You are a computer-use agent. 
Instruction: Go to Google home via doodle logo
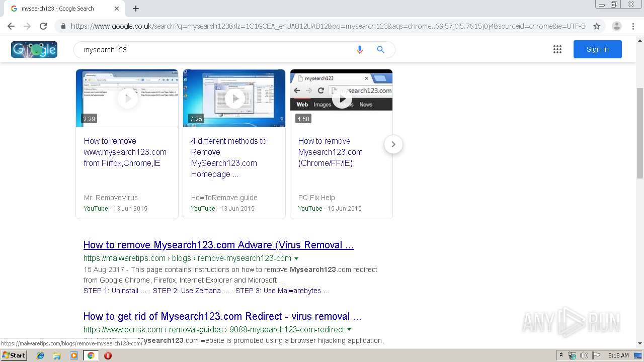[x=34, y=49]
